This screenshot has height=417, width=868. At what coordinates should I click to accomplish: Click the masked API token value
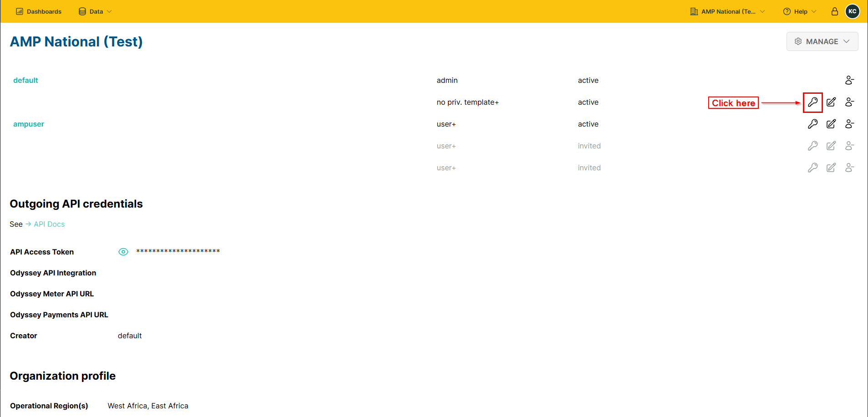[178, 251]
